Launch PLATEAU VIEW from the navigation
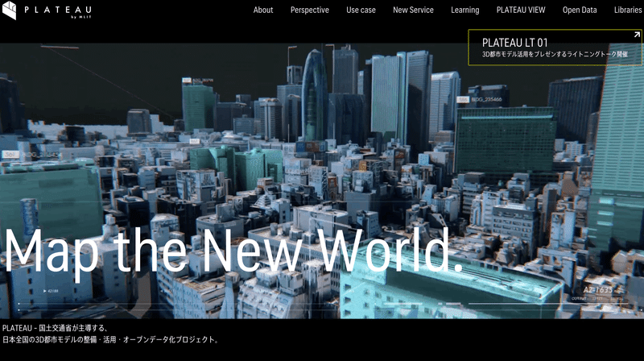The width and height of the screenshot is (644, 361). click(x=521, y=10)
